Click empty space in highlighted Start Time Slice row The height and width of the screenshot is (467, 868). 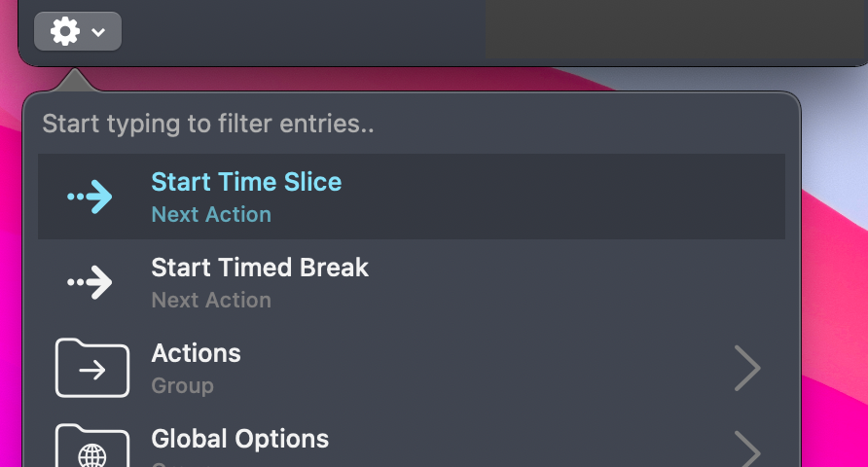coord(554,197)
